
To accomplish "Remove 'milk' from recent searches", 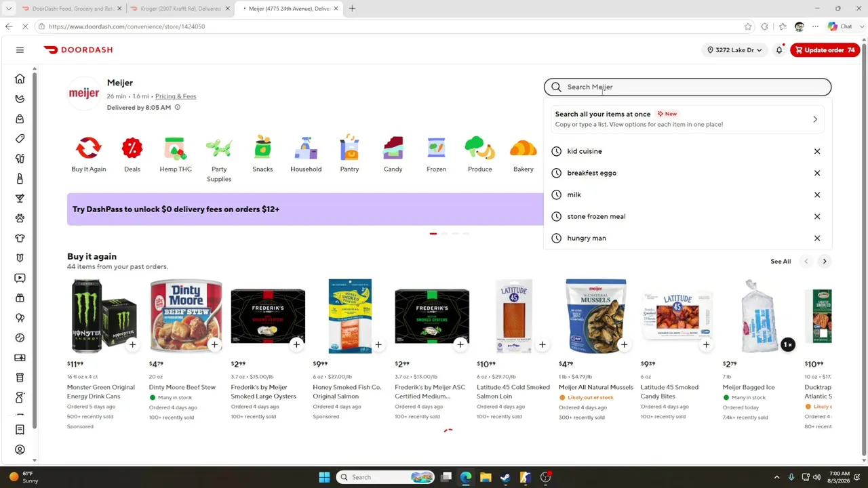I will coord(817,195).
